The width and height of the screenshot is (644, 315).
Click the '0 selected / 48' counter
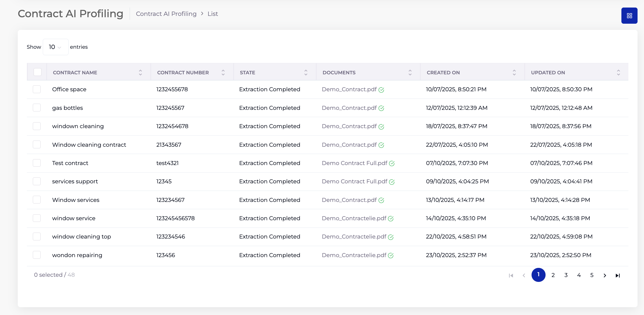54,275
